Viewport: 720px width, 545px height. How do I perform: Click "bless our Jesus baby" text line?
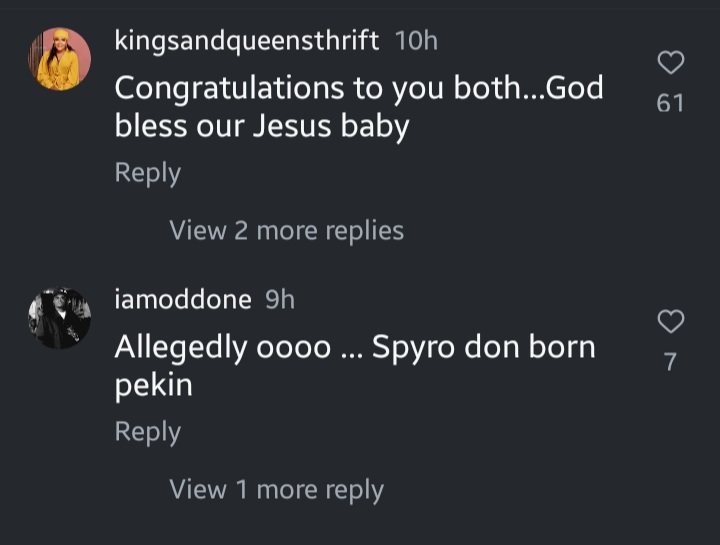tap(262, 128)
